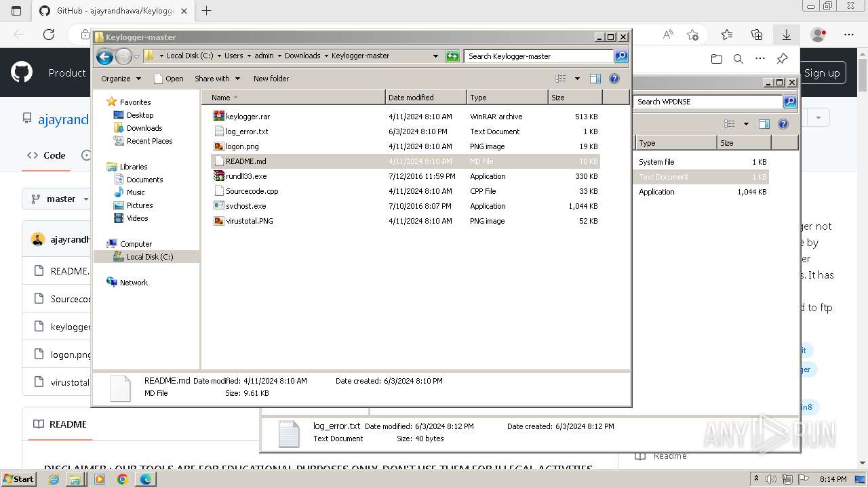Open the view options dropdown arrow
This screenshot has height=488, width=868.
point(577,79)
